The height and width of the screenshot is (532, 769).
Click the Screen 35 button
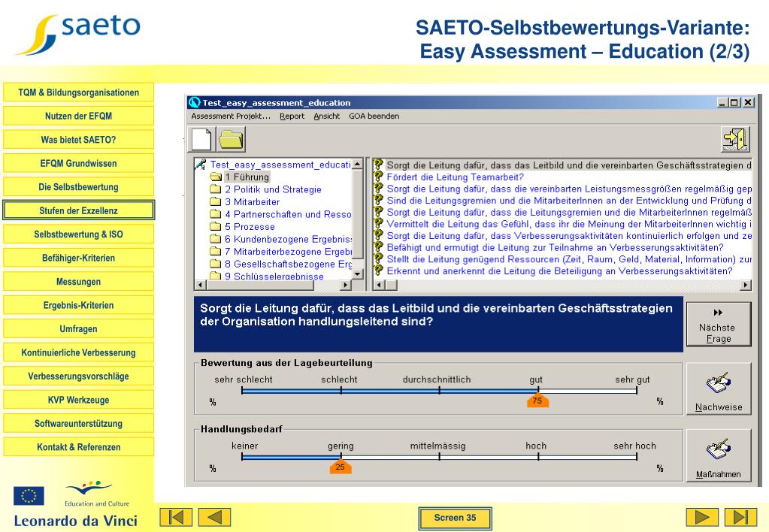pos(455,518)
